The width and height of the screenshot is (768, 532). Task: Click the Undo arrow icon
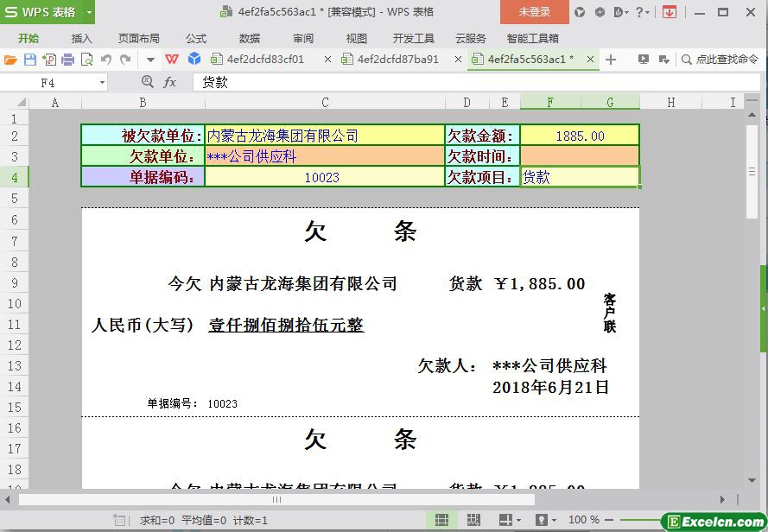105,60
